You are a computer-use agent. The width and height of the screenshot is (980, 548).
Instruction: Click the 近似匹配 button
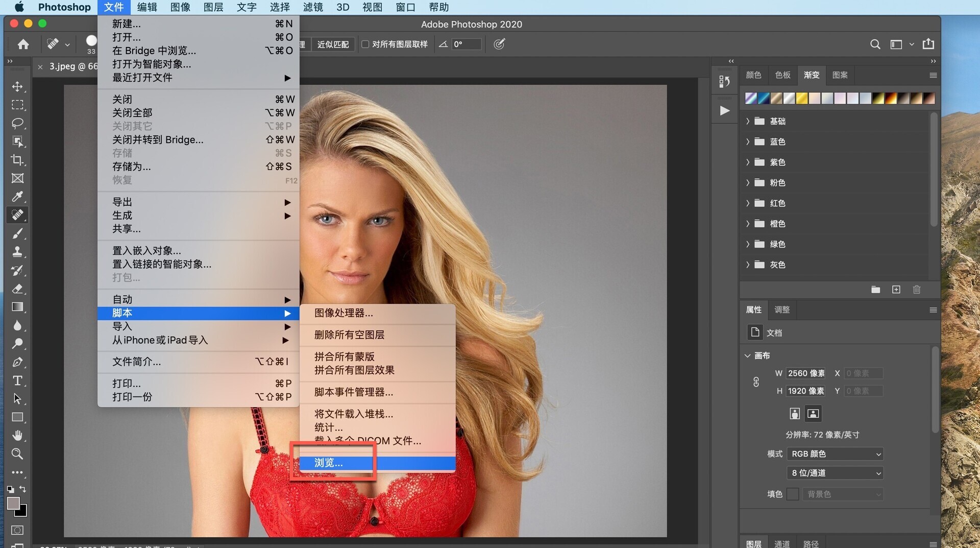pos(333,44)
